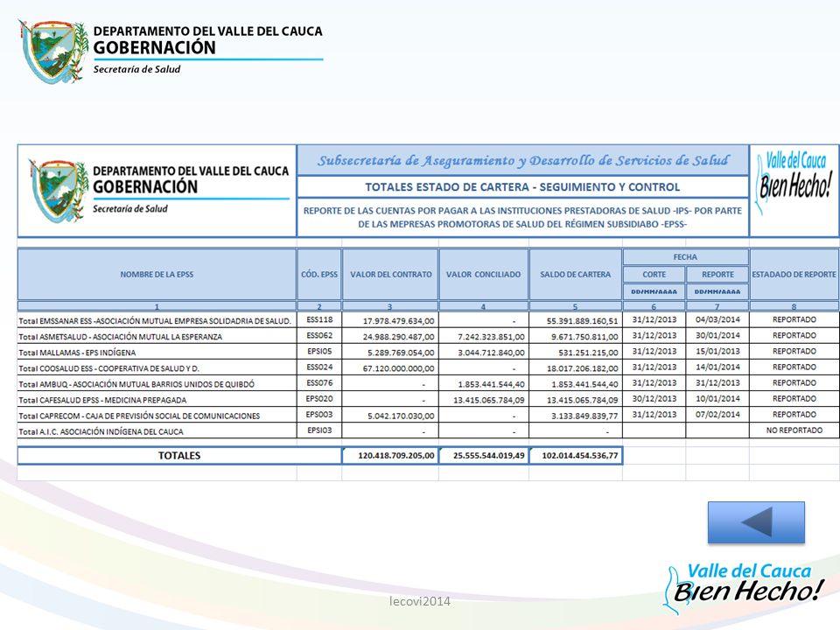Select code cell ESS062
This screenshot has height=630, width=840.
[x=319, y=335]
